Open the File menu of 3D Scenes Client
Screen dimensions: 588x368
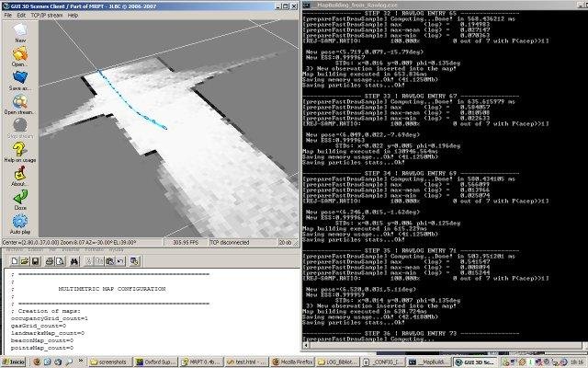[x=8, y=16]
